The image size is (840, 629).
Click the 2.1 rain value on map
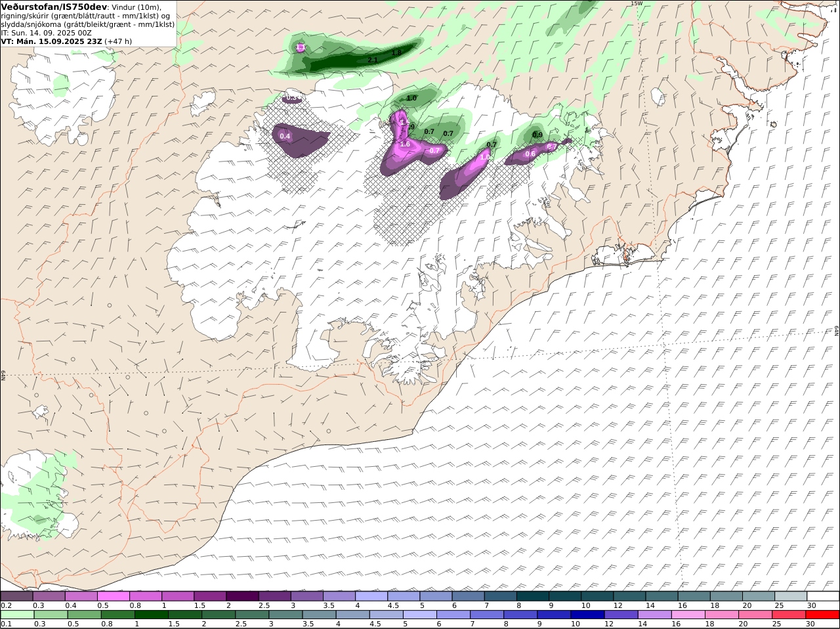(x=373, y=60)
